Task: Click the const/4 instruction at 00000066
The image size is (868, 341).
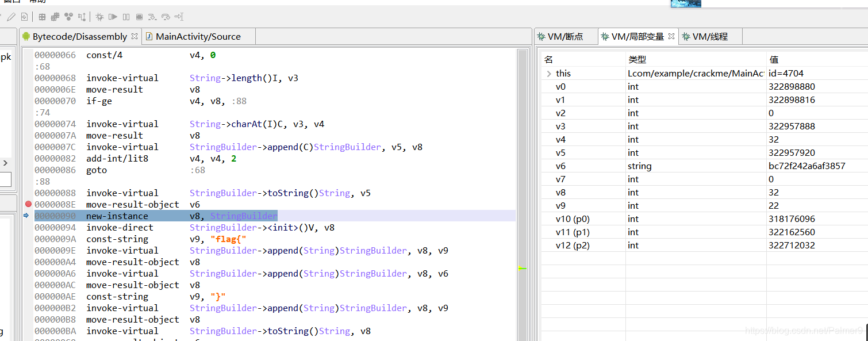Action: (x=104, y=55)
